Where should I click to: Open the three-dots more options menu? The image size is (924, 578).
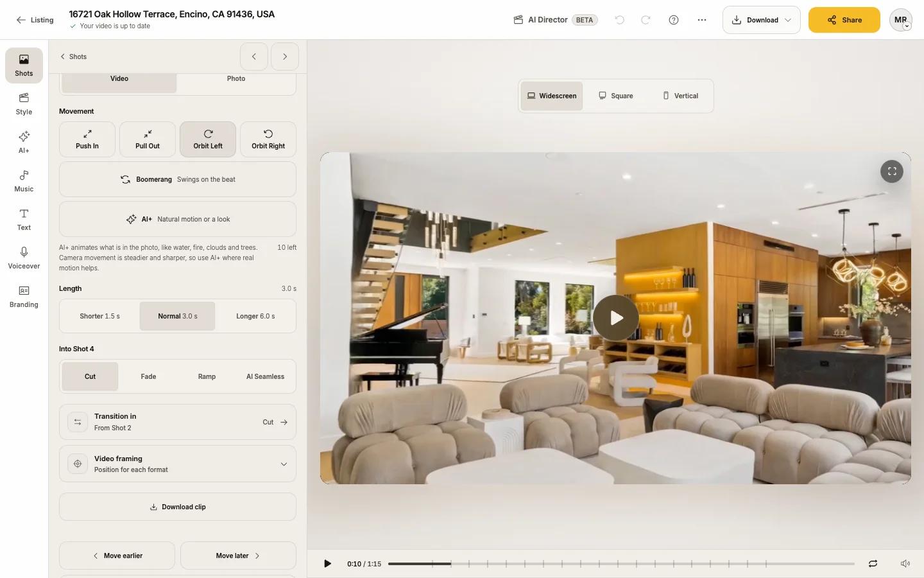(702, 20)
